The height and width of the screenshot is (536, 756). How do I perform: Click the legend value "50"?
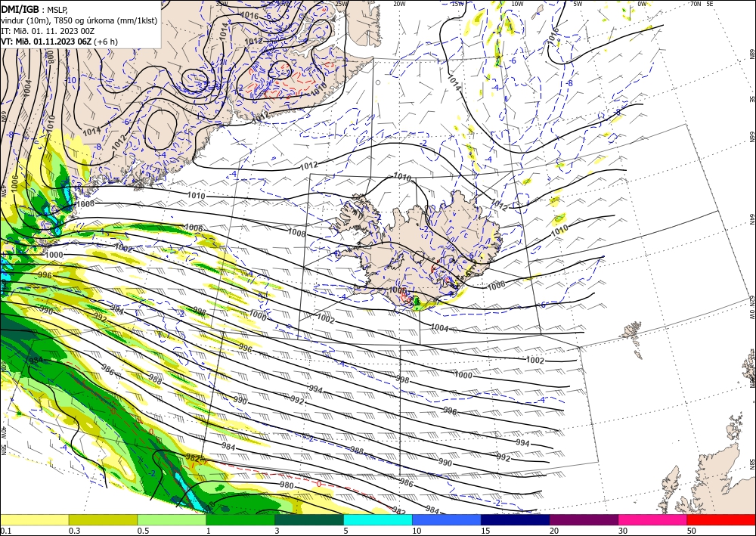tap(692, 531)
